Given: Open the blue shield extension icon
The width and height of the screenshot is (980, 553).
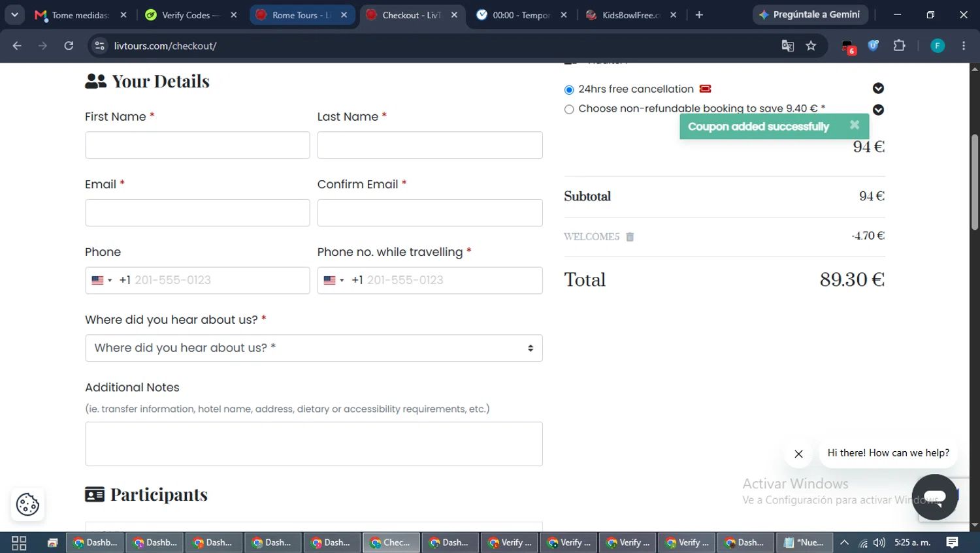Looking at the screenshot, I should coord(874,46).
